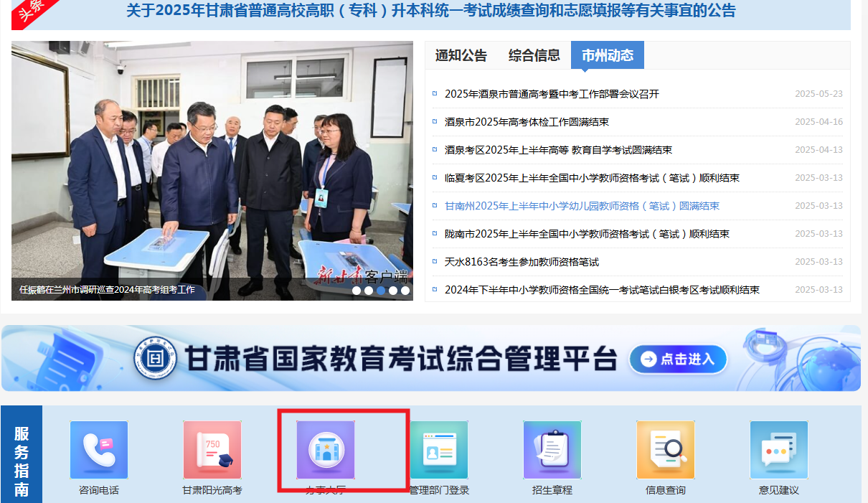The image size is (868, 503).
Task: Click the carousel photo of exam room inspection
Action: 212,165
